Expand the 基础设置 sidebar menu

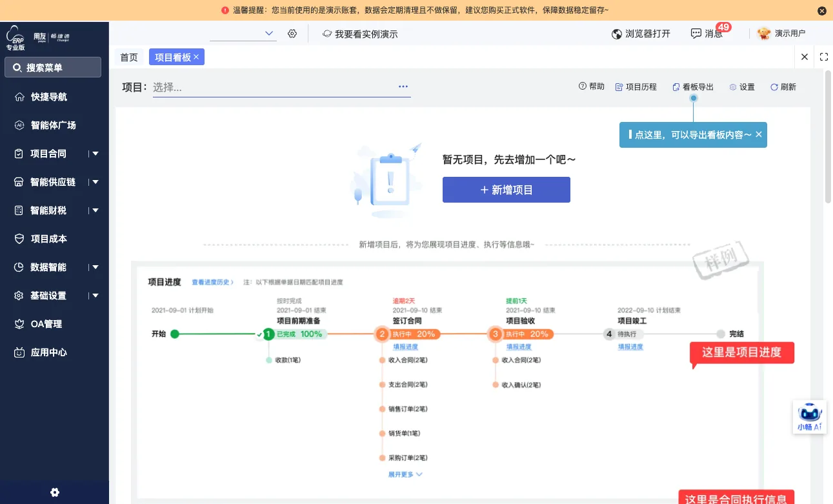pos(95,296)
